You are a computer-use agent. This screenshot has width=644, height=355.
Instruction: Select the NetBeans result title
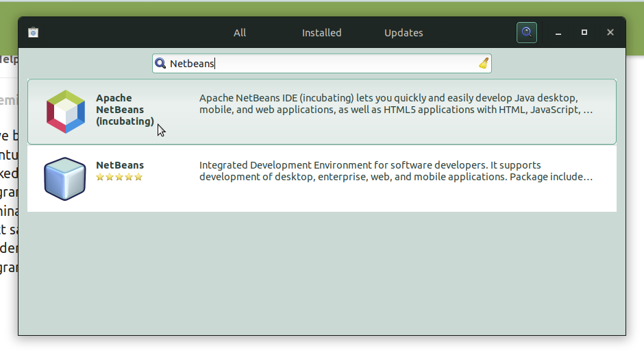point(120,165)
